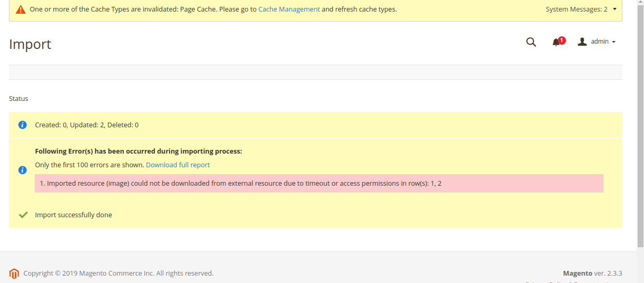
Task: Select the Status label text
Action: tap(18, 98)
